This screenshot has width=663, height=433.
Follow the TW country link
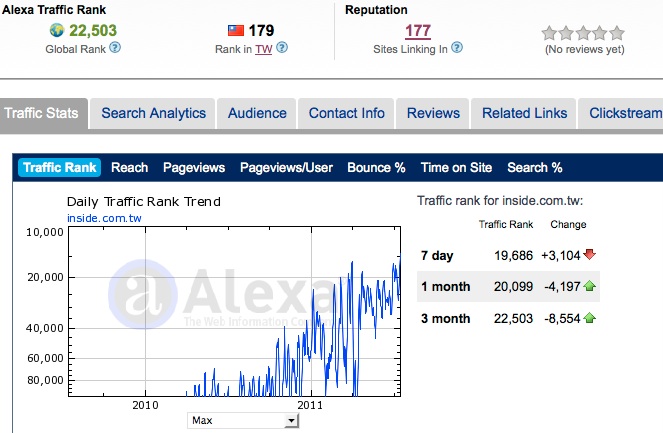pos(264,49)
